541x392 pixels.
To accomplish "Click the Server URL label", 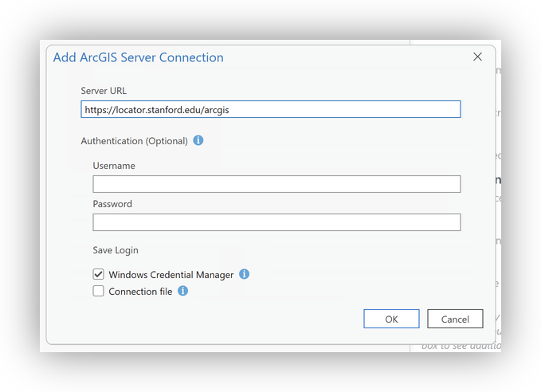I will (x=104, y=91).
